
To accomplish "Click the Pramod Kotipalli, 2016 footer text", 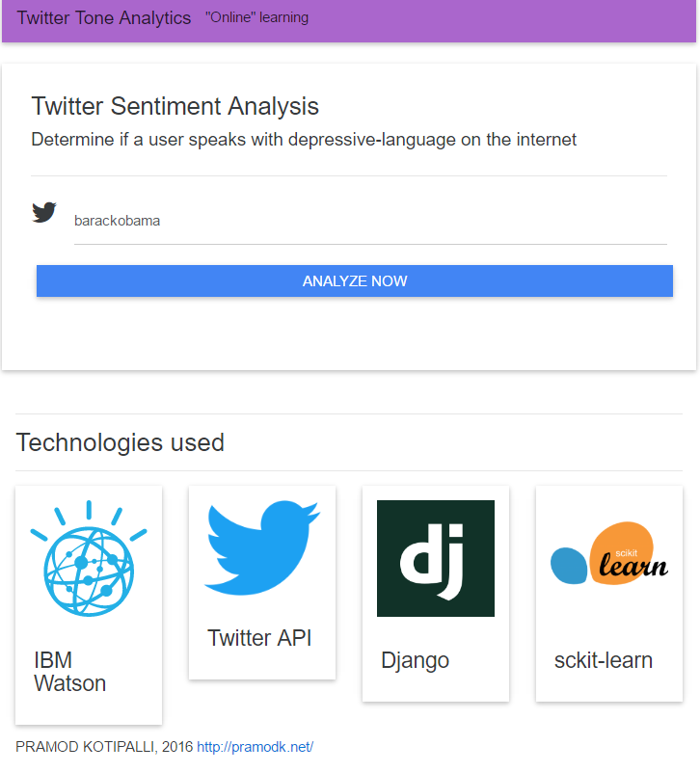I will coord(104,747).
